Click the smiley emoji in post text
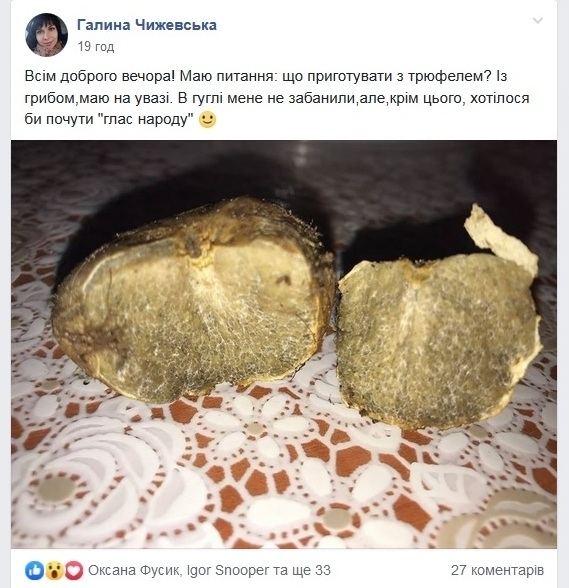 coord(207,120)
